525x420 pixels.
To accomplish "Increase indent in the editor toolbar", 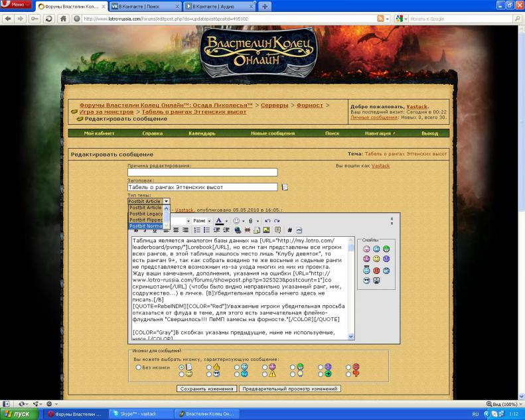I will (226, 230).
